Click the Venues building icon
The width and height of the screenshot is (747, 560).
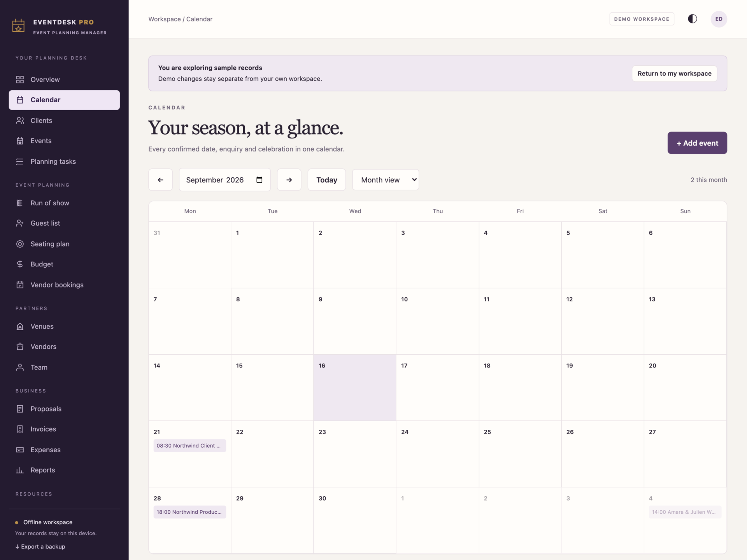pos(20,326)
